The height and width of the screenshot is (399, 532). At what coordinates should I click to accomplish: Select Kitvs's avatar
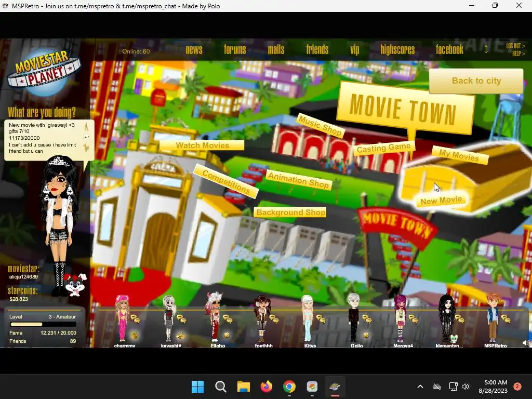coord(308,318)
